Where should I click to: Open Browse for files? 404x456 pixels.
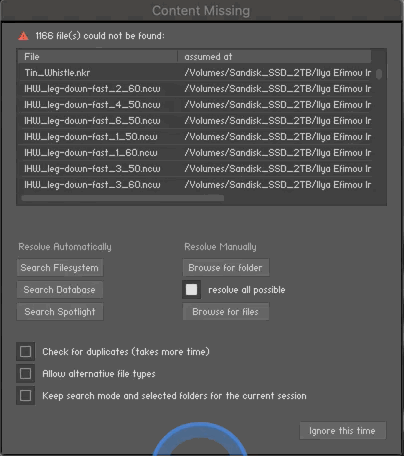[x=226, y=312]
